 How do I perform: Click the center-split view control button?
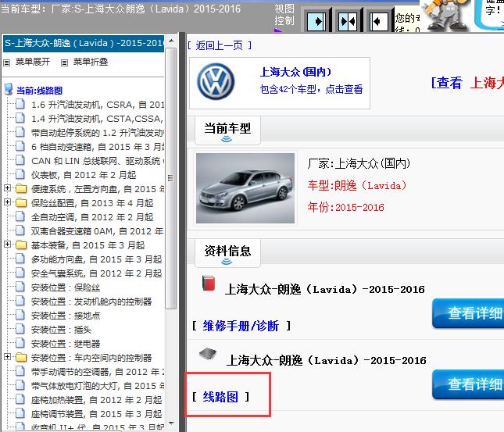348,22
